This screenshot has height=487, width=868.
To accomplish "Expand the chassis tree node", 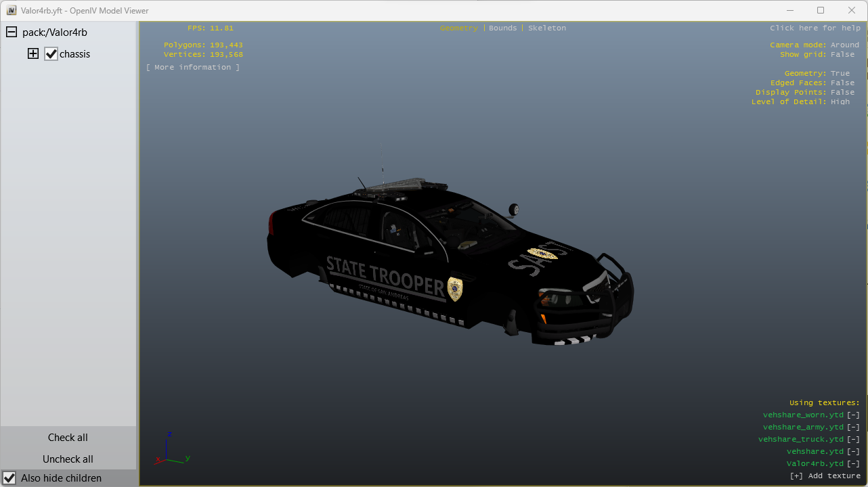I will [x=33, y=54].
